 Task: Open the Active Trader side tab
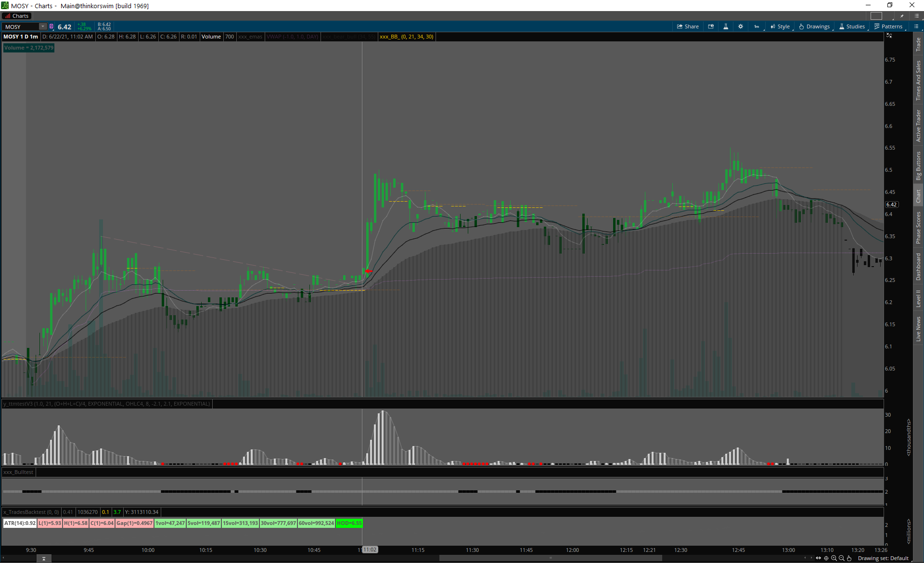coord(918,125)
